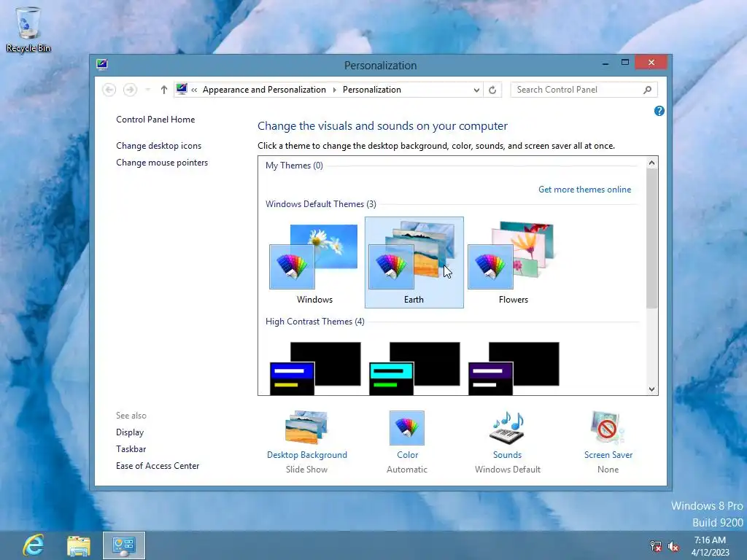This screenshot has width=747, height=560.
Task: Open the volume tray icon
Action: tap(673, 545)
